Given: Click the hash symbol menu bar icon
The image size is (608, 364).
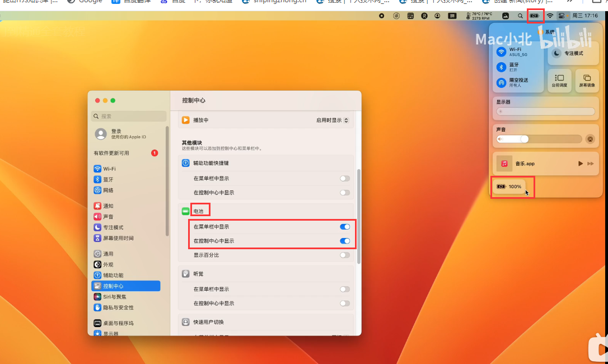Looking at the screenshot, I should coord(452,16).
